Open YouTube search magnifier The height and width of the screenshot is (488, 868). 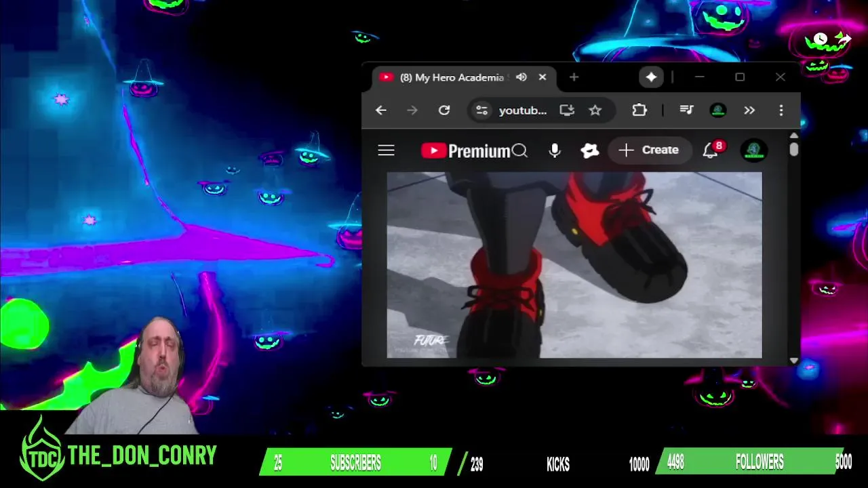(520, 150)
